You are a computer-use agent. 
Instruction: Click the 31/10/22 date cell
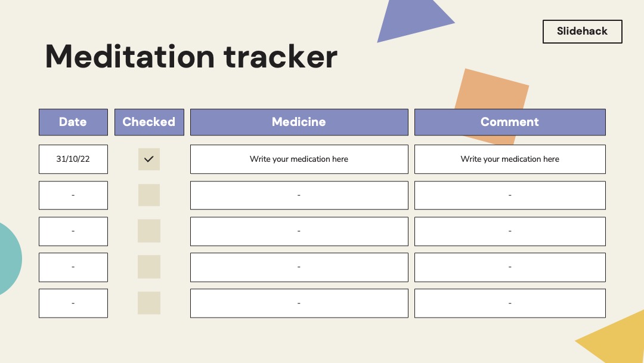tap(73, 159)
